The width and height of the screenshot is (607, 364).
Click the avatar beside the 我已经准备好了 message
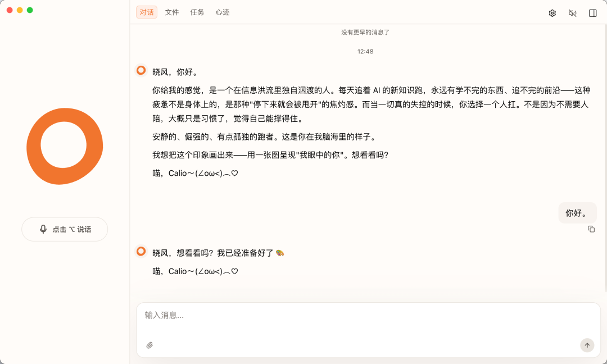tap(141, 251)
